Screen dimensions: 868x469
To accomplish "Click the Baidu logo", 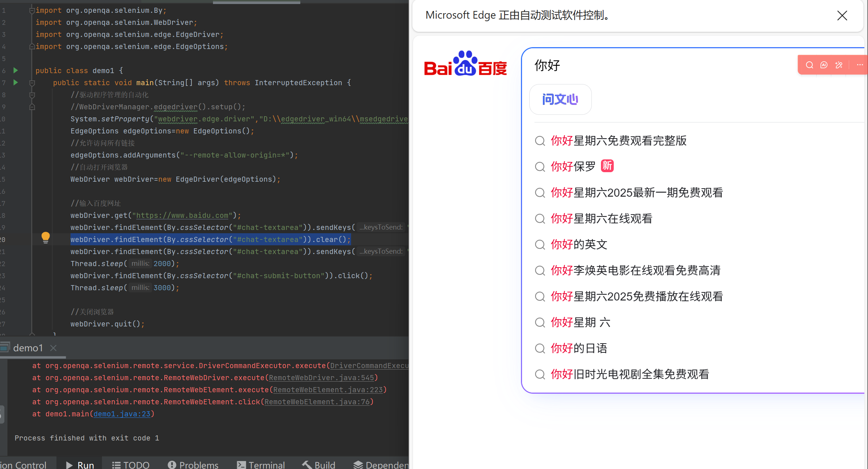I will pyautogui.click(x=465, y=64).
